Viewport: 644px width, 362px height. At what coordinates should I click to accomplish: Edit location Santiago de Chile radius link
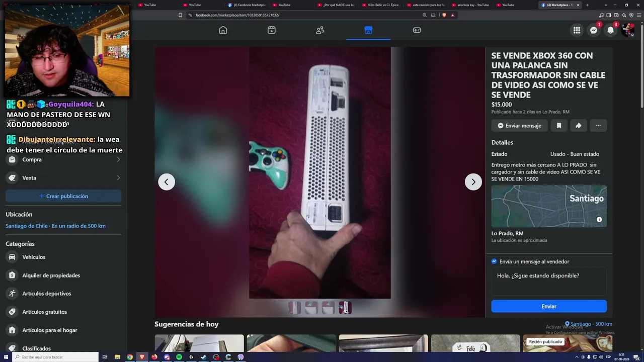(55, 226)
